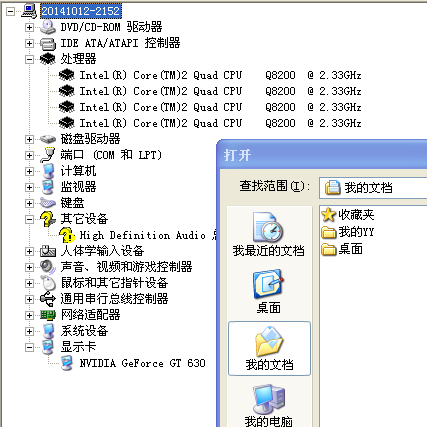This screenshot has width=427, height=427.
Task: Click the 声音、视频和游戏控制器 speaker icon
Action: point(48,267)
